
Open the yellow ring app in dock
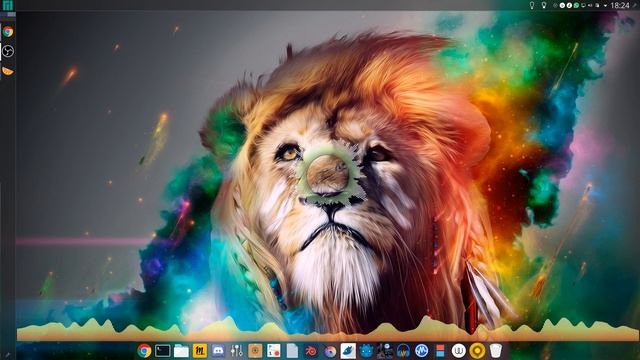[x=477, y=351]
